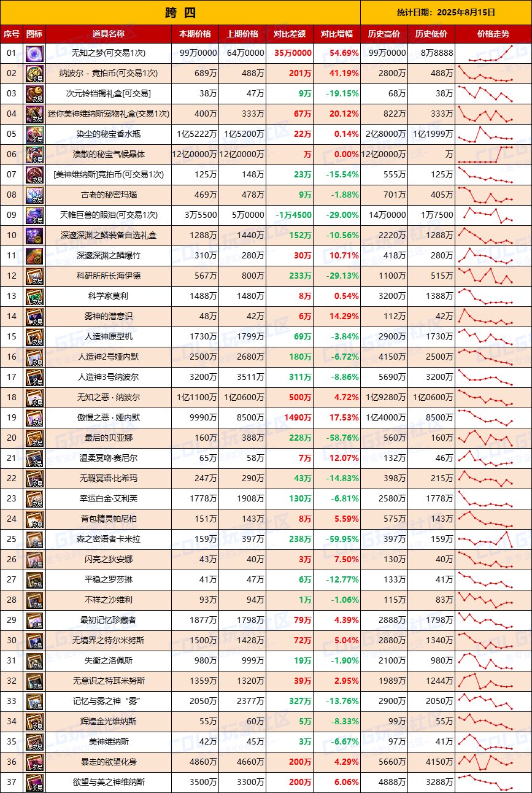Select the 科研所所长海伊德 card icon

(34, 276)
